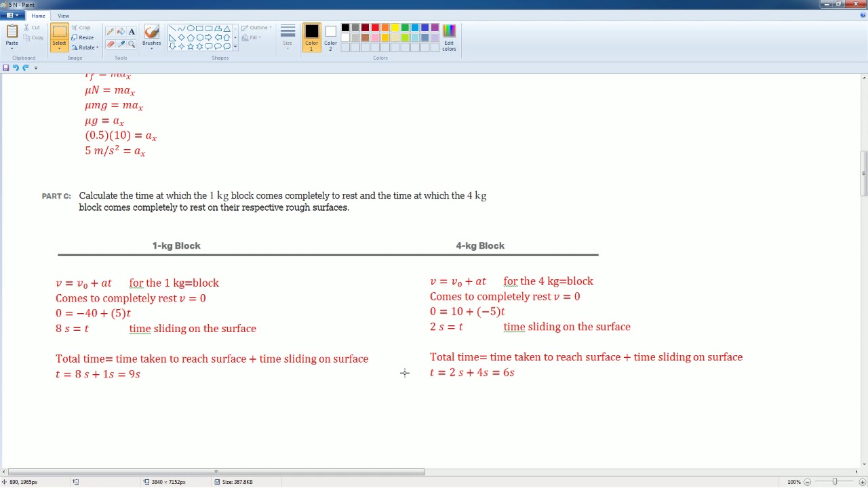Click the vertical scrollbar down arrow

coord(864,466)
